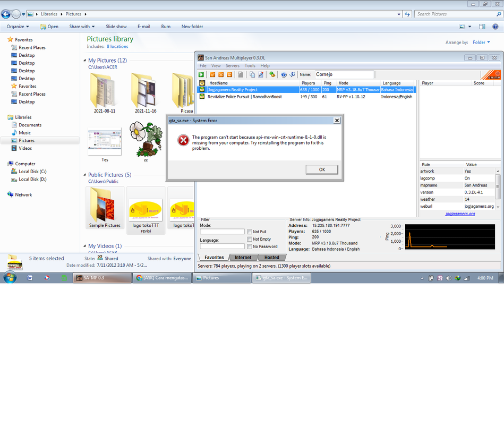Viewport: 504px width, 425px height.
Task: Click the Refresh icon beside the address bar
Action: tap(407, 14)
